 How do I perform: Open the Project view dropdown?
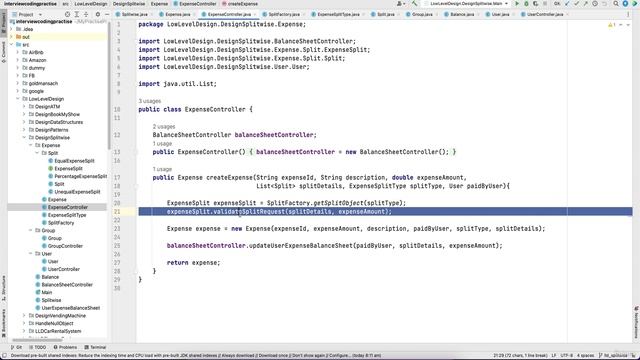click(27, 14)
